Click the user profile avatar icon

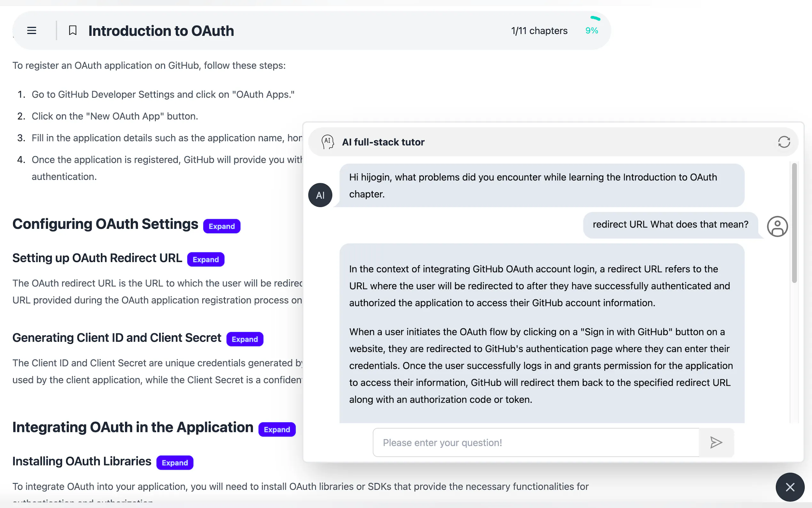pos(777,226)
